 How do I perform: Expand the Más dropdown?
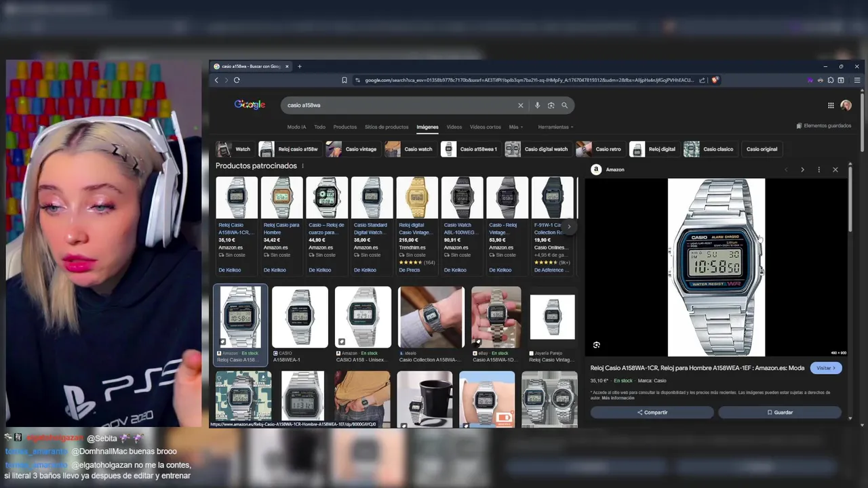(x=515, y=127)
